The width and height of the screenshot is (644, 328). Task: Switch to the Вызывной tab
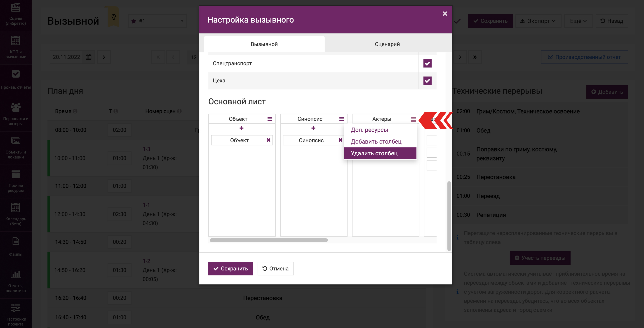[264, 44]
